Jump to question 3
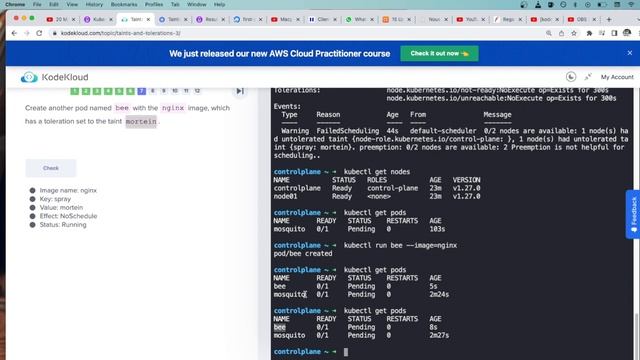This screenshot has height=360, width=640. [97, 91]
